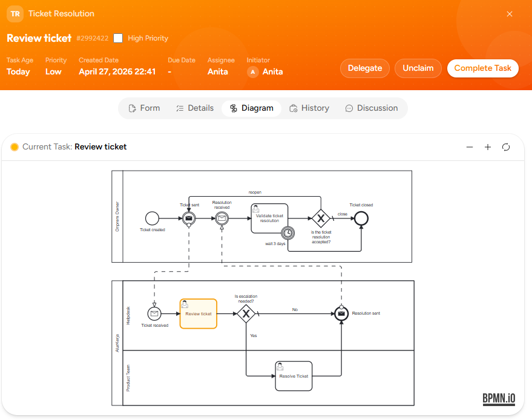Click the Onprem Owner pool label
Viewport: 532px width, 420px height.
pyautogui.click(x=117, y=217)
